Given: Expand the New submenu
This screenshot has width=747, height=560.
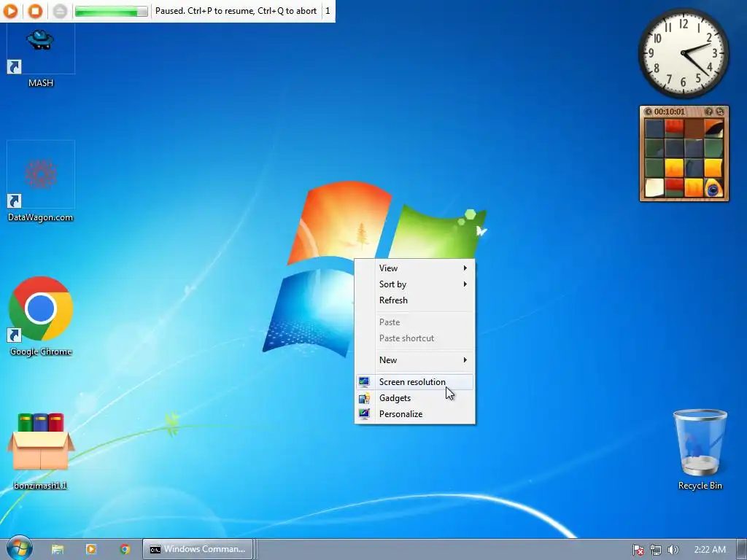Looking at the screenshot, I should pyautogui.click(x=415, y=360).
